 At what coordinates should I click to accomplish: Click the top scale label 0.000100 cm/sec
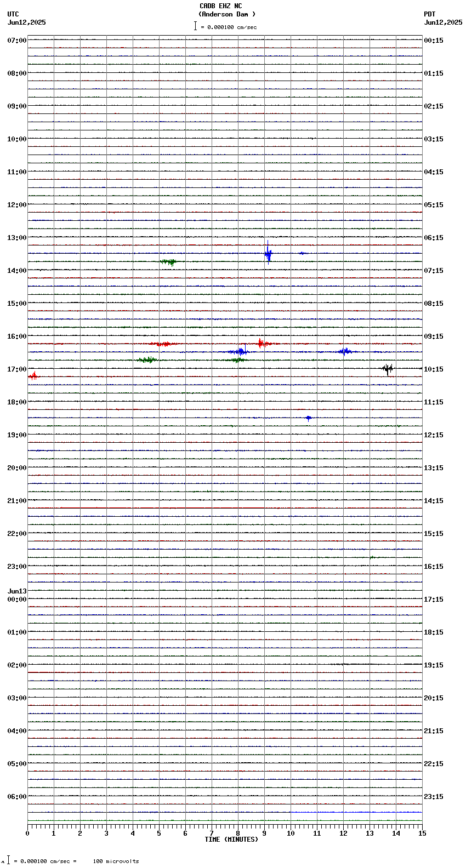[x=232, y=27]
